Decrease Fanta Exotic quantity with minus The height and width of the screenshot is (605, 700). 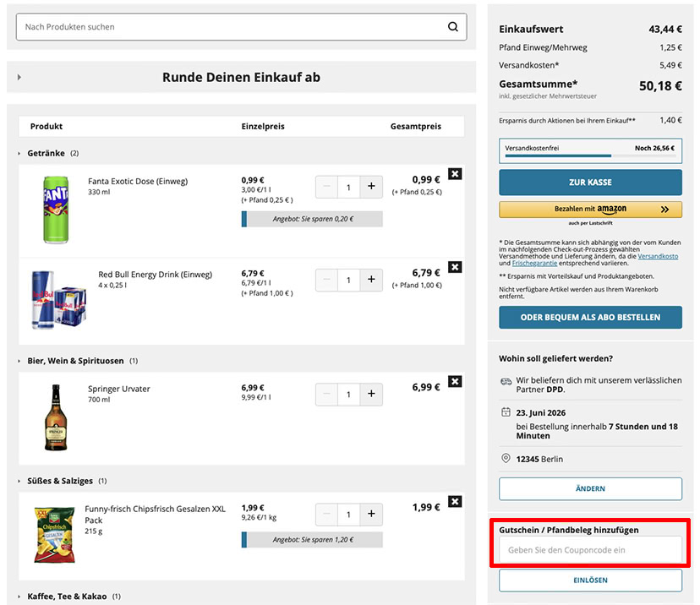(327, 187)
